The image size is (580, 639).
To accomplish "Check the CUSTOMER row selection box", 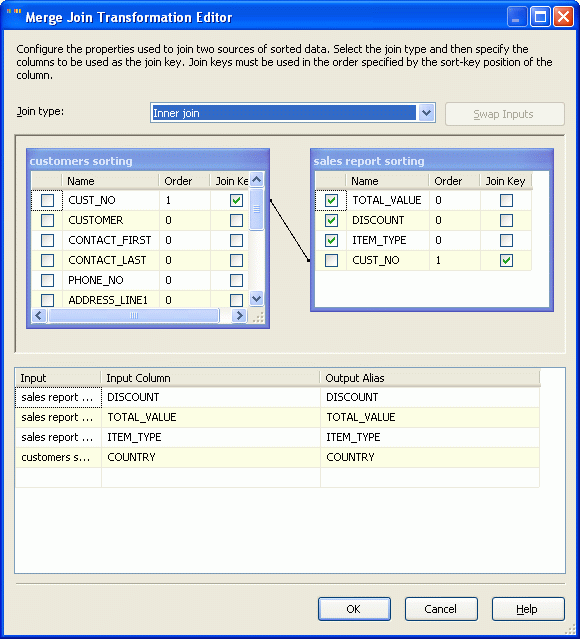I will (47, 220).
